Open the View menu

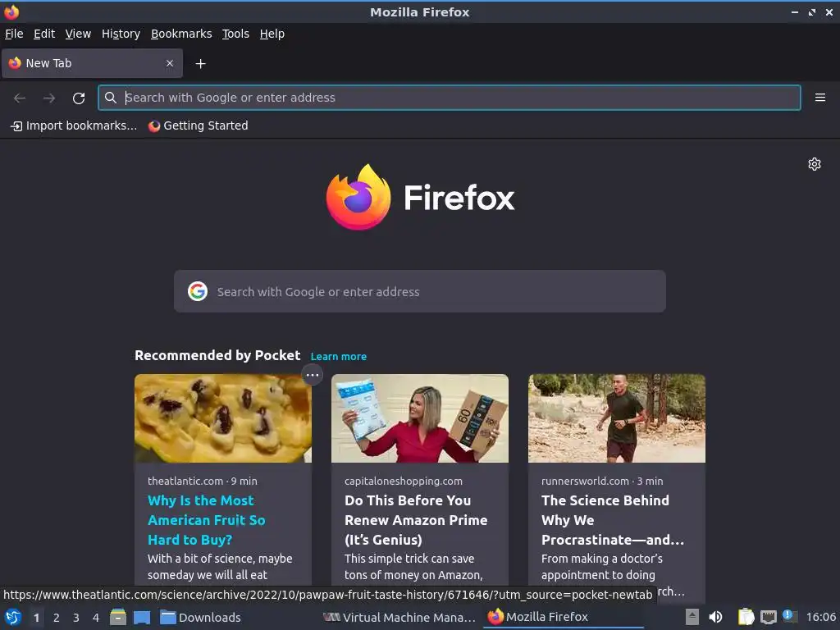(x=78, y=34)
